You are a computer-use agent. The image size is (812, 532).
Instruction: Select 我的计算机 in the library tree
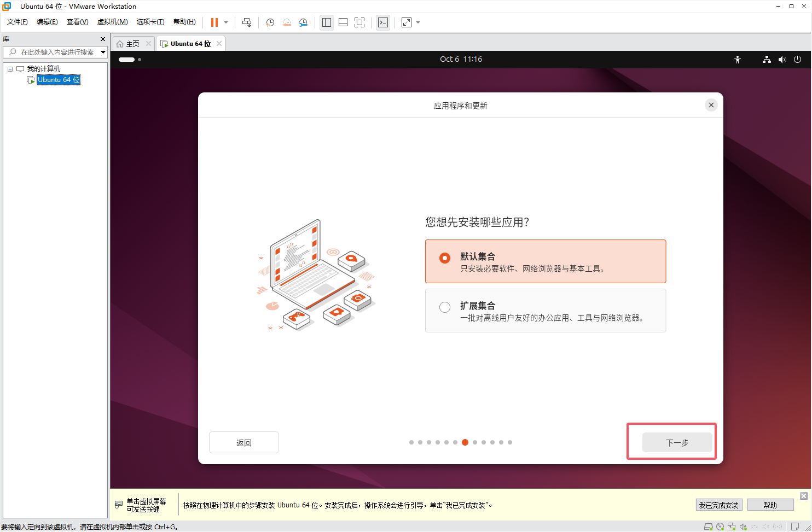click(44, 69)
